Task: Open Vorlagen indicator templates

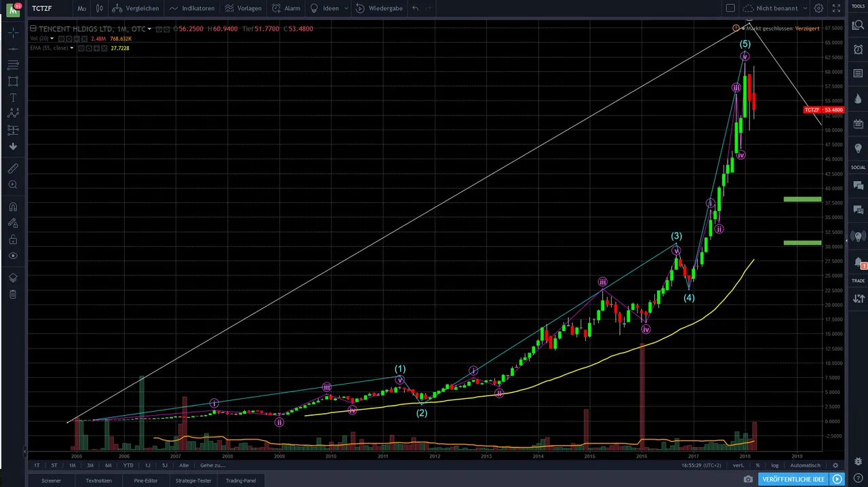Action: pos(243,8)
